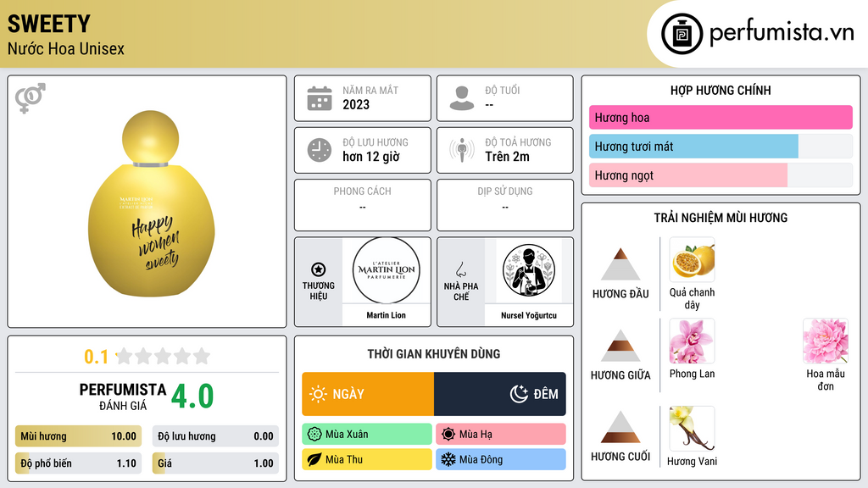Image resolution: width=868 pixels, height=488 pixels.
Task: Click the Sweety yellow perfume bottle image
Action: pyautogui.click(x=151, y=203)
